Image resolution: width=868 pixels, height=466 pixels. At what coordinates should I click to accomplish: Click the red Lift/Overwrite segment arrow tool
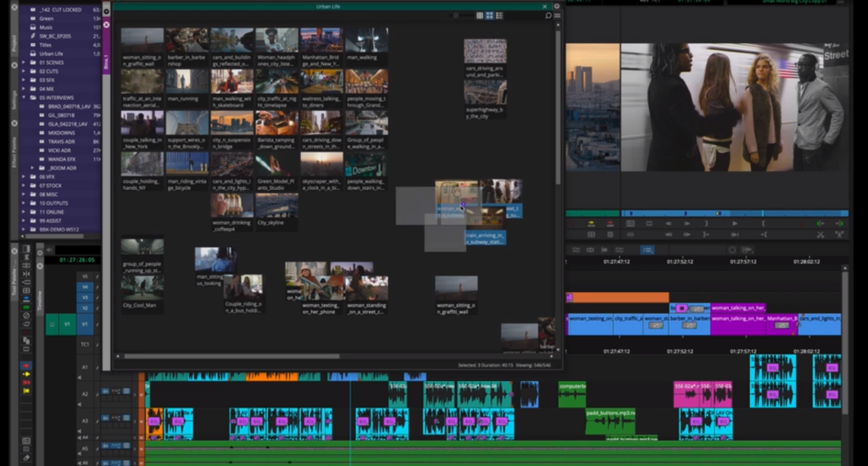coord(26,365)
